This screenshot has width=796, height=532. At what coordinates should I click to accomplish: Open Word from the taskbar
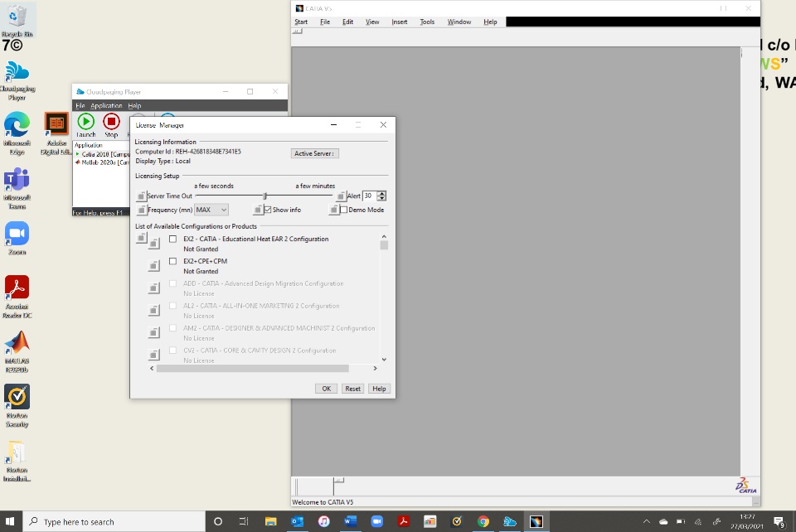point(350,521)
